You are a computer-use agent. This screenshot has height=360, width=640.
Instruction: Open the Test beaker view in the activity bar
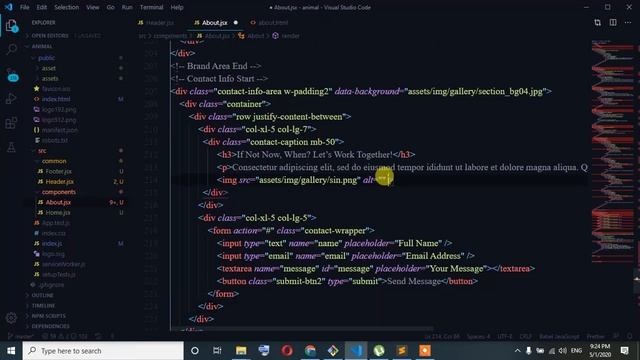11,147
